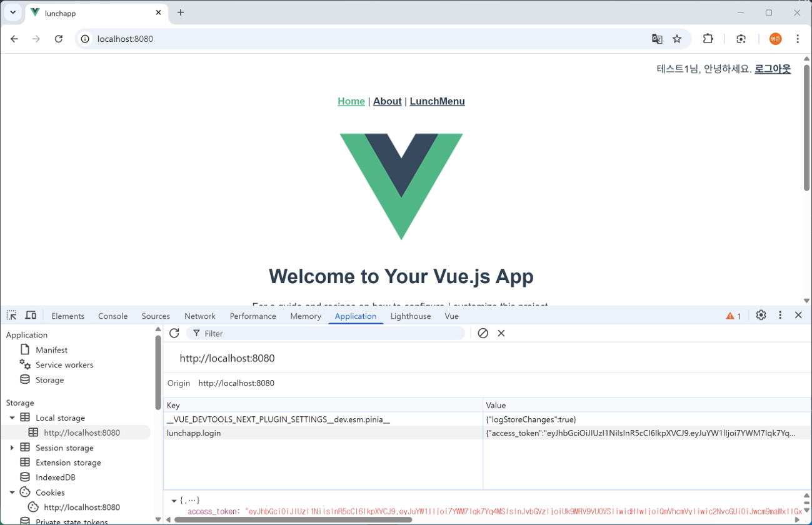Switch to the Memory tab
This screenshot has width=812, height=525.
click(x=306, y=316)
